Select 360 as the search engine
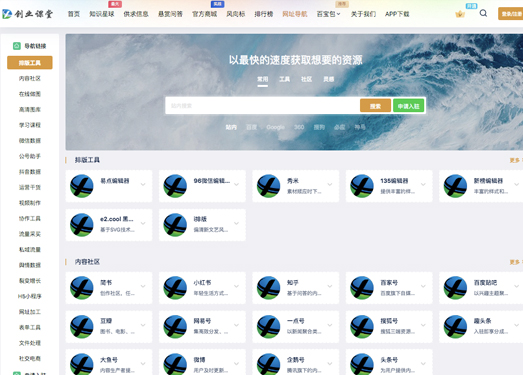 tap(299, 127)
